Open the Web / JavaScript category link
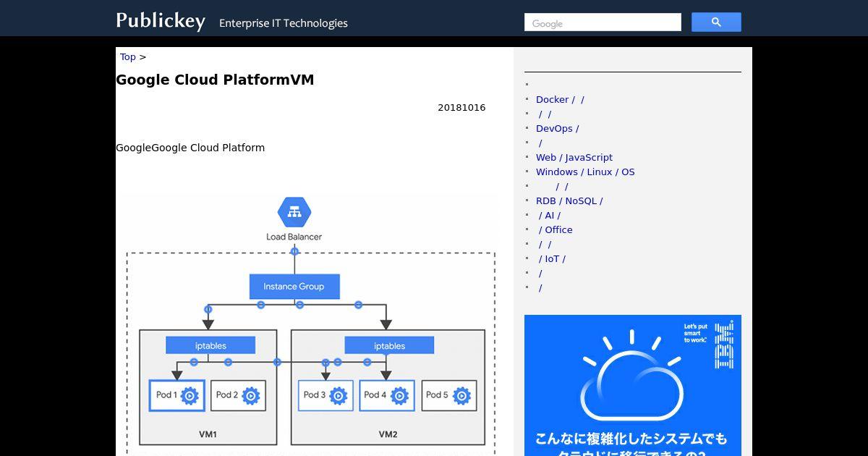 tap(574, 158)
